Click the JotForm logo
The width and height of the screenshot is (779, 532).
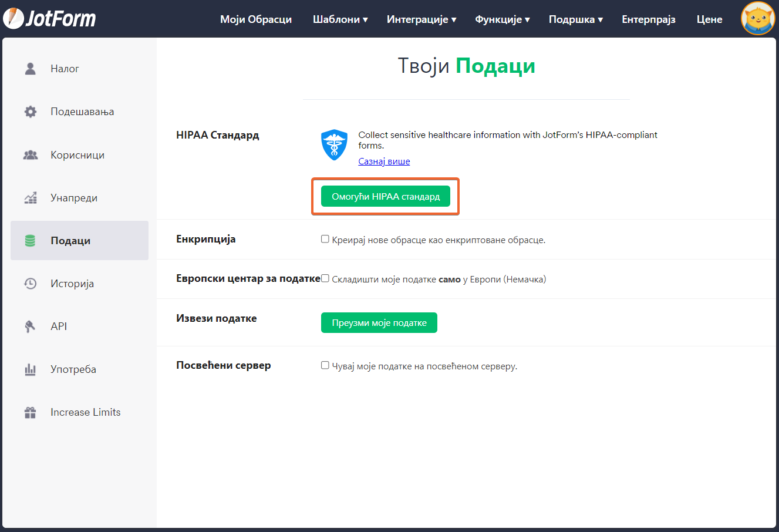click(49, 19)
